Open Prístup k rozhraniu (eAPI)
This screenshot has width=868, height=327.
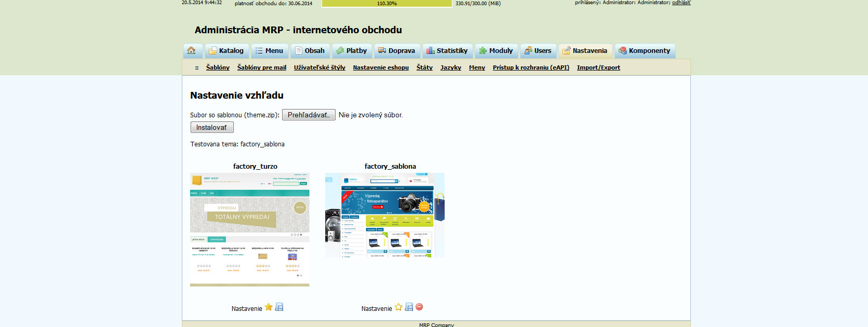[x=531, y=67]
